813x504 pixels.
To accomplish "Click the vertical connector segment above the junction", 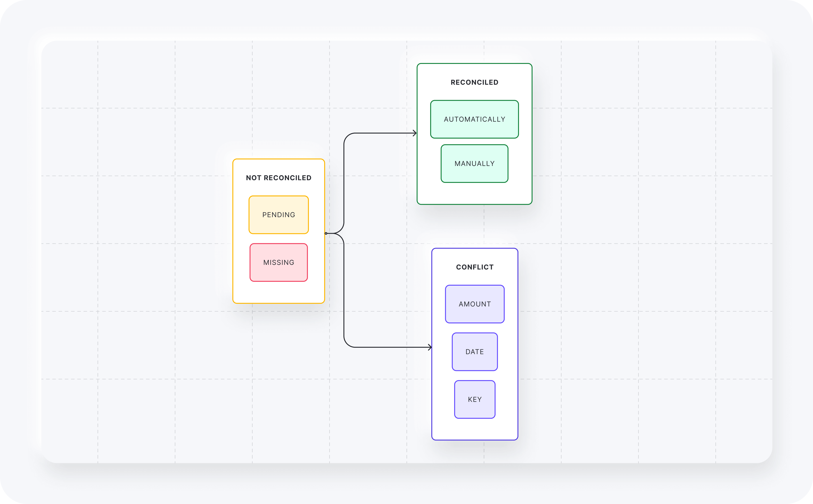I will [344, 183].
